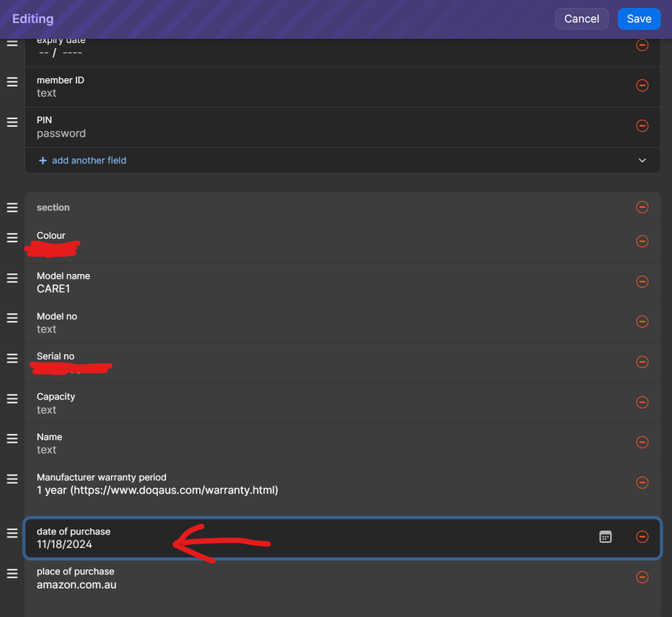
Task: Remove the place of purchase field
Action: click(642, 577)
